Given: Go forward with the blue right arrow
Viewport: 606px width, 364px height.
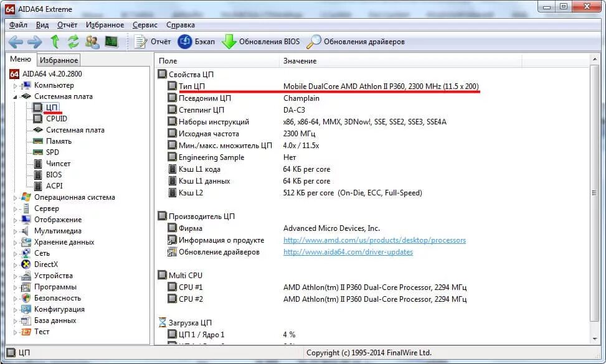Looking at the screenshot, I should [35, 41].
